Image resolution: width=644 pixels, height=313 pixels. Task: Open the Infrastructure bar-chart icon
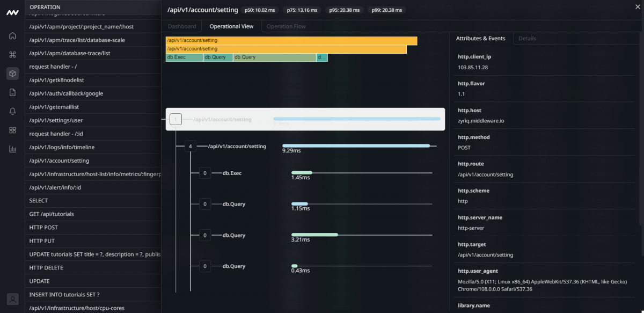point(12,148)
